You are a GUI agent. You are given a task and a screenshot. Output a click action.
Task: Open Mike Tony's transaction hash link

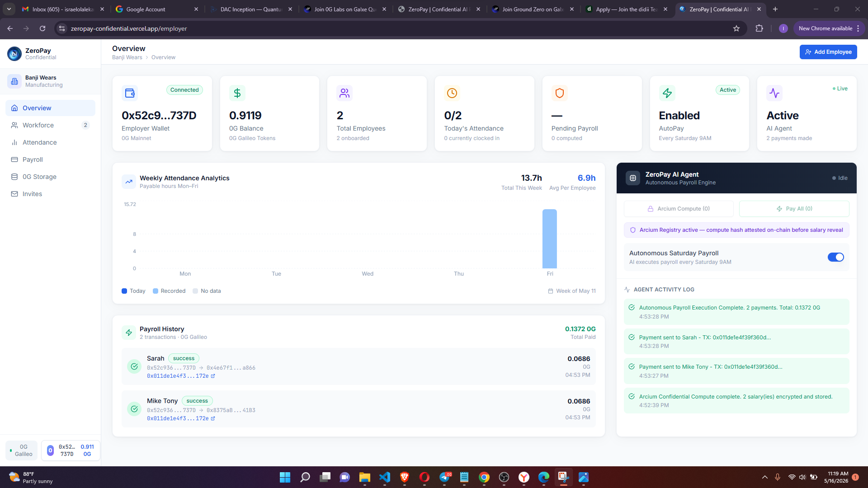[x=178, y=418]
